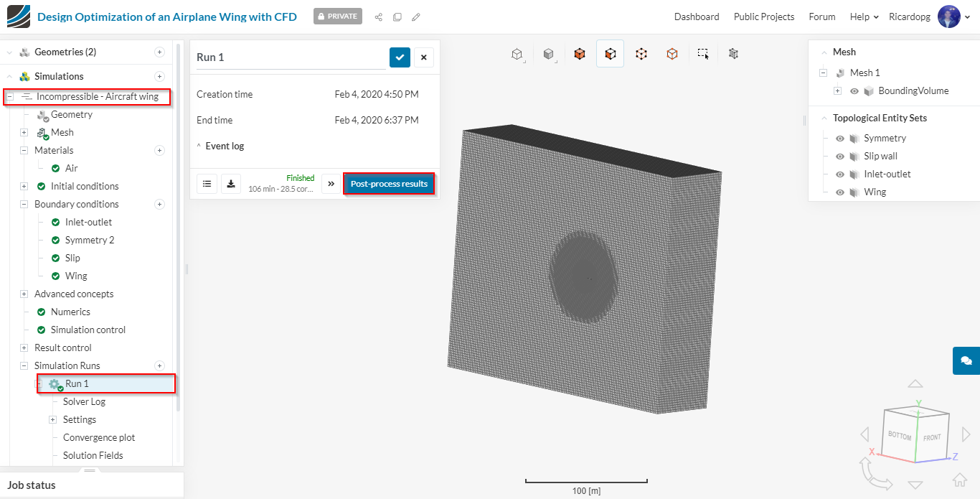The height and width of the screenshot is (499, 980).
Task: Collapse the Event log section
Action: click(199, 146)
